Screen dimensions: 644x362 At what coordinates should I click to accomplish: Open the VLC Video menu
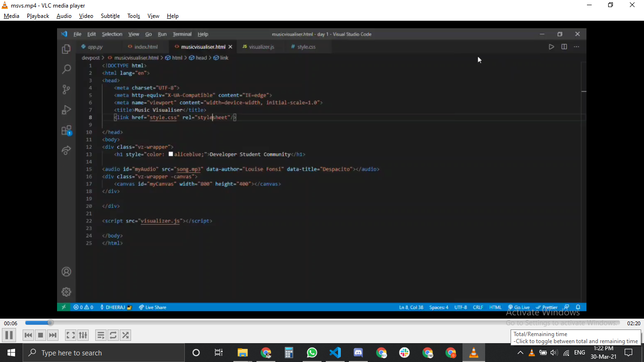[x=86, y=16]
